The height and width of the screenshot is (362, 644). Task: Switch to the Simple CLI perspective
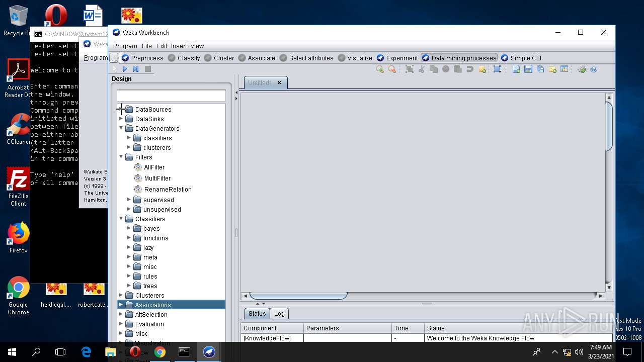click(x=521, y=58)
